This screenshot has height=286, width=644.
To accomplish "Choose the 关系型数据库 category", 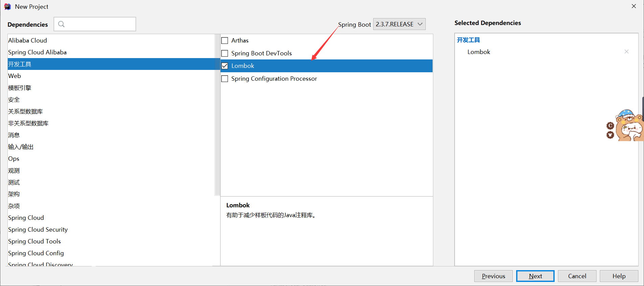I will tap(111, 111).
